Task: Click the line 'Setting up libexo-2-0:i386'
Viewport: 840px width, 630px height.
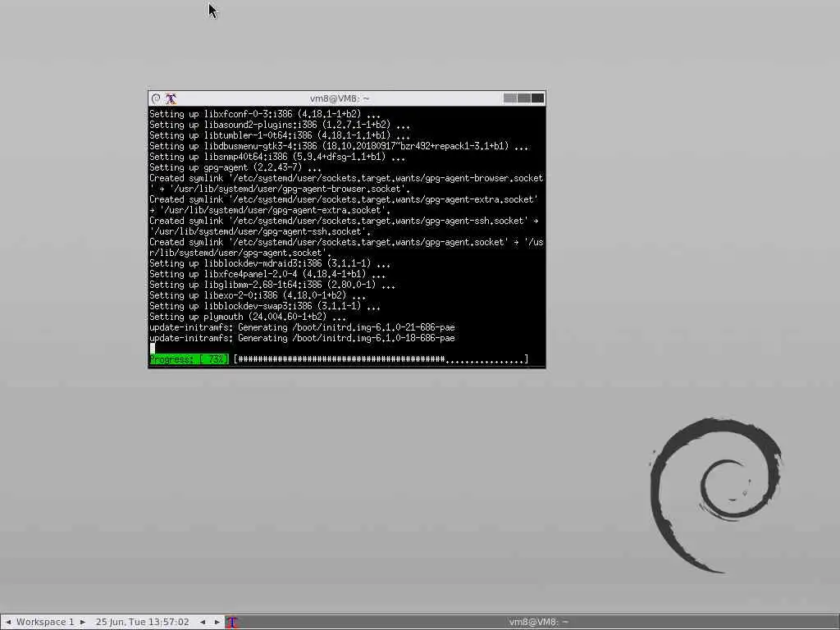Action: tap(258, 295)
